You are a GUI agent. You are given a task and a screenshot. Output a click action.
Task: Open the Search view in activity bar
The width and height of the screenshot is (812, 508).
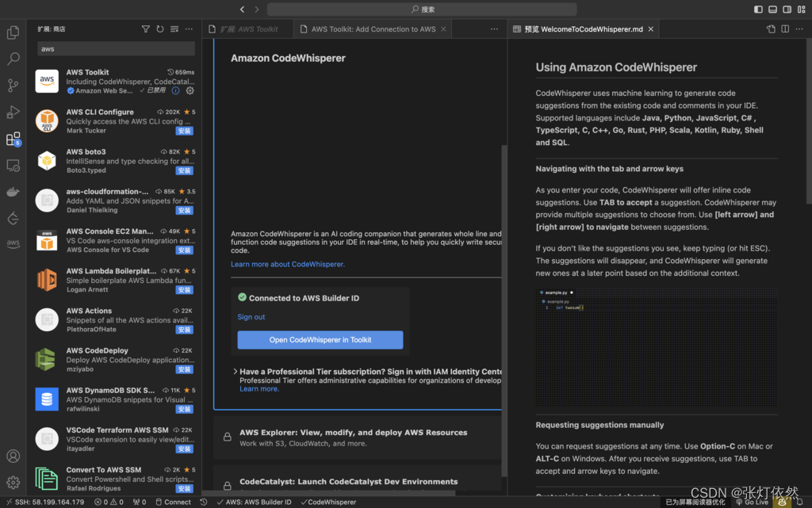tap(13, 59)
